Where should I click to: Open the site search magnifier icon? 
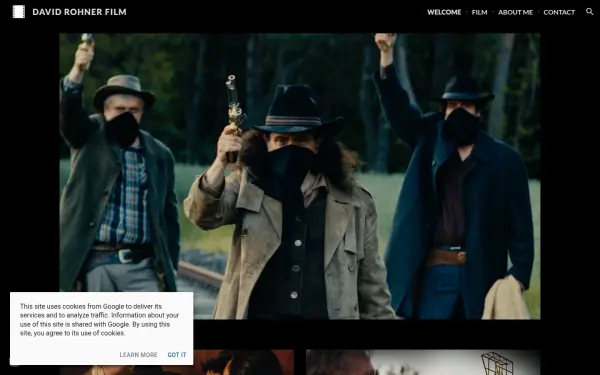tap(590, 12)
